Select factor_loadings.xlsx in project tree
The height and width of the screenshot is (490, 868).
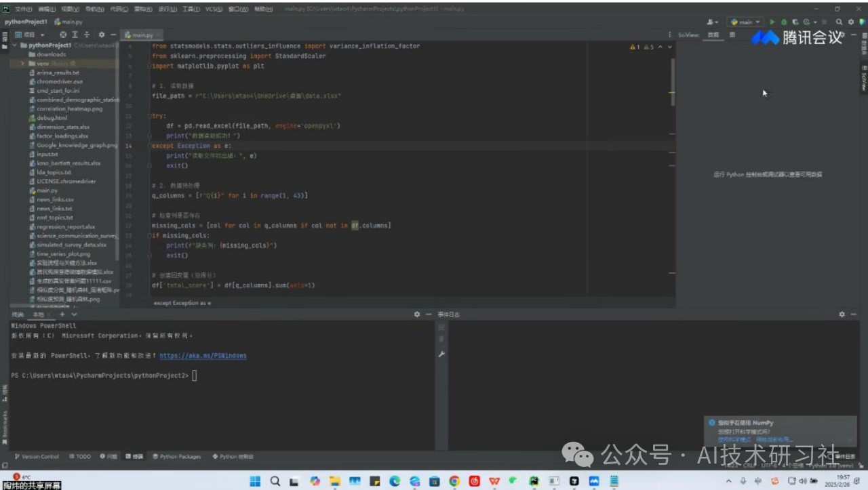click(62, 136)
